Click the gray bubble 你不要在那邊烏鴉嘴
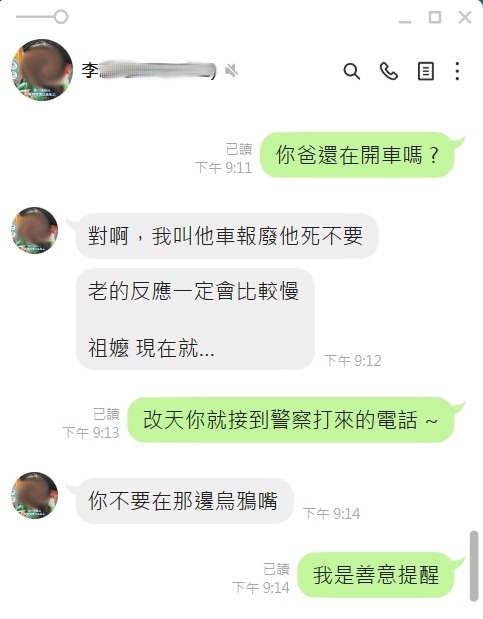 tap(184, 501)
